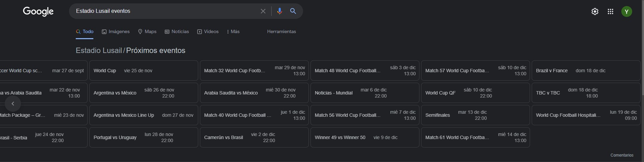Submit search with magnifying glass icon
Viewport: 644px width, 162px height.
point(293,11)
